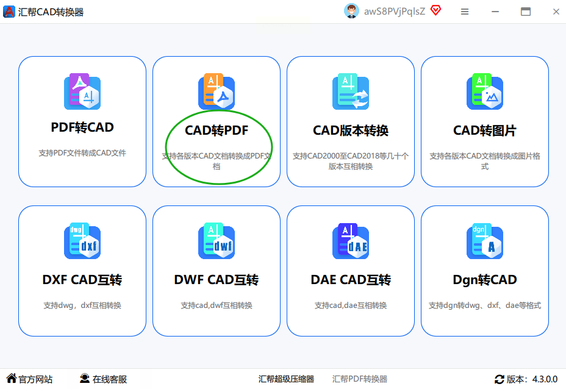Open the hamburger menu in title bar
566x392 pixels.
[x=465, y=12]
